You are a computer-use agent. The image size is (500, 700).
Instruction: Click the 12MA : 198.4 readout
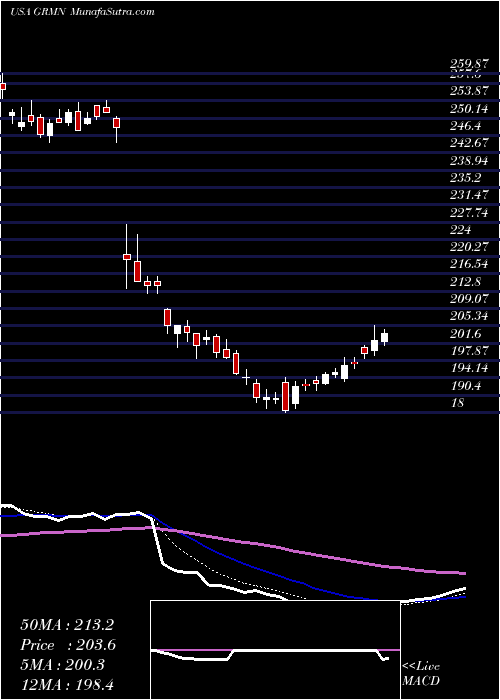coord(68,684)
